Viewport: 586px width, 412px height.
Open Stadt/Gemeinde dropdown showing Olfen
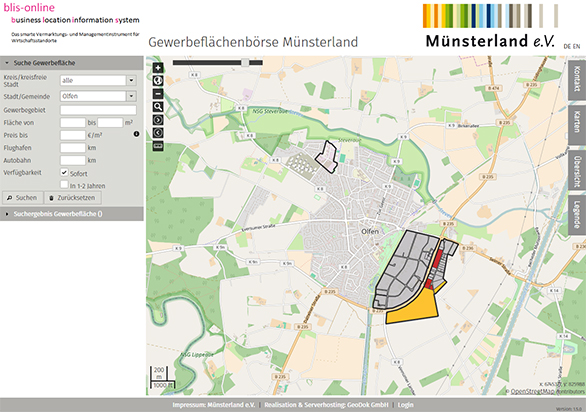click(131, 96)
